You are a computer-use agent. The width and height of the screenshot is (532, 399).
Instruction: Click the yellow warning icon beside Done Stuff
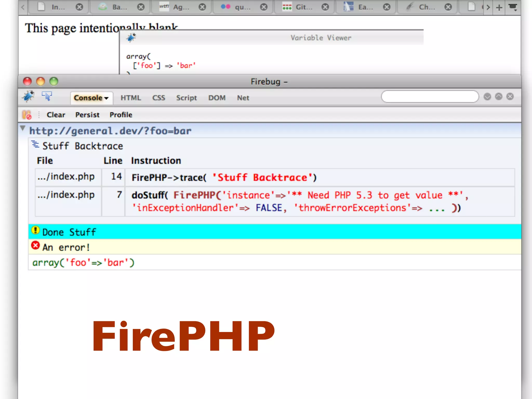(35, 230)
